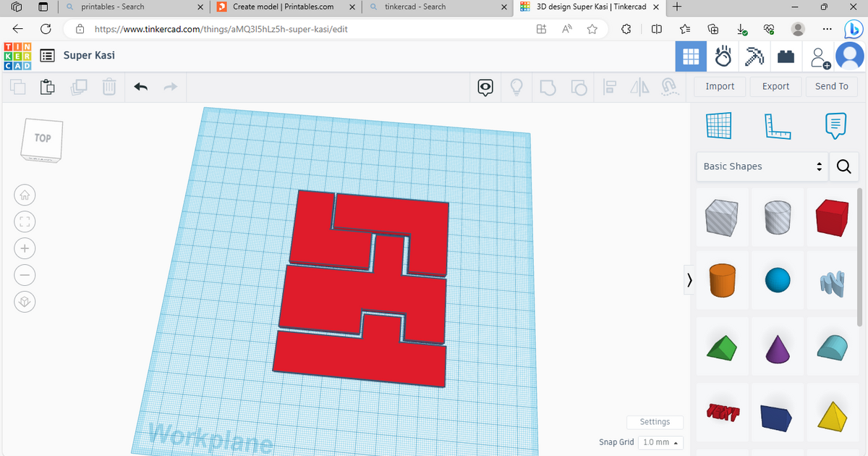Switch to the tinkercad Search browser tab
The height and width of the screenshot is (456, 868).
[434, 9]
